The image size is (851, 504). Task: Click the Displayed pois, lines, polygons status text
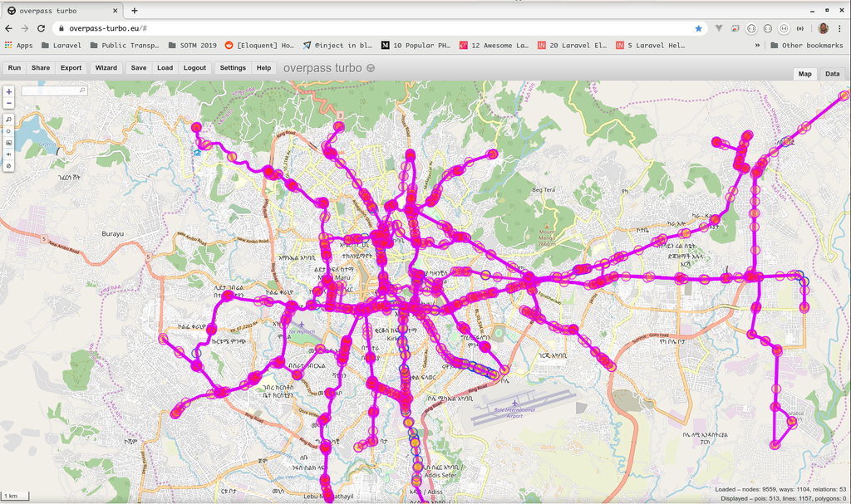tap(783, 498)
